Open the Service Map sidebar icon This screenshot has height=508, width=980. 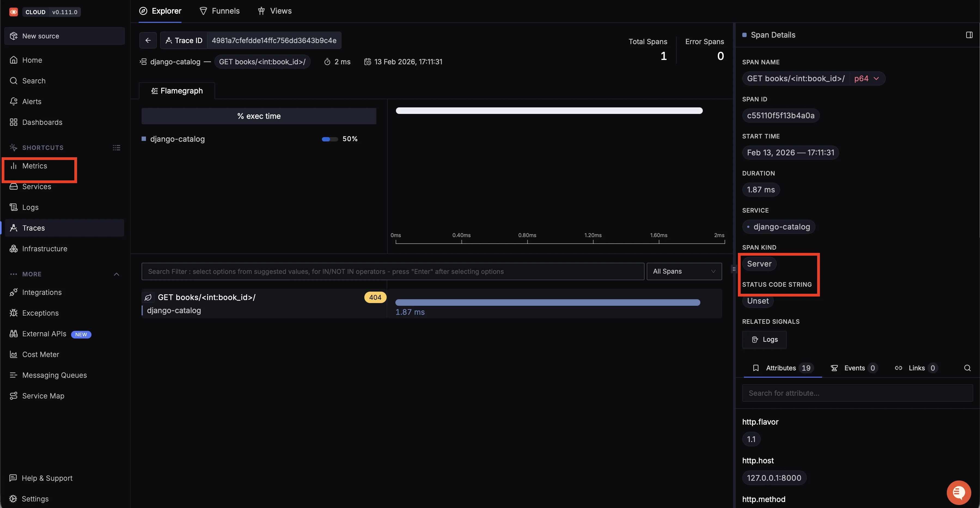pos(14,396)
